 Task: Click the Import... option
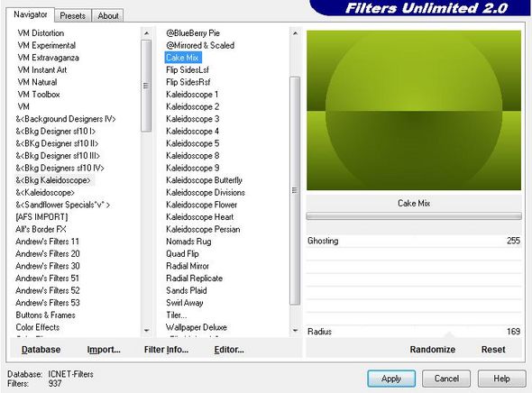point(104,349)
